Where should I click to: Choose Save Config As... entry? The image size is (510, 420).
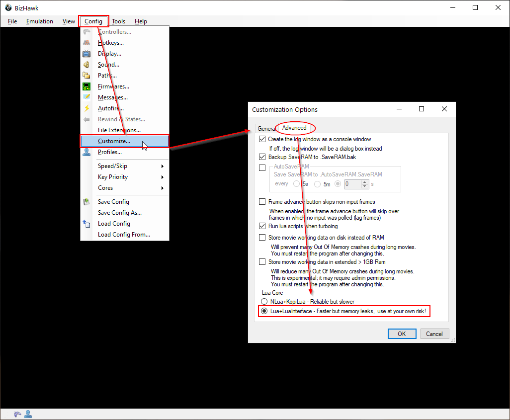tap(125, 213)
